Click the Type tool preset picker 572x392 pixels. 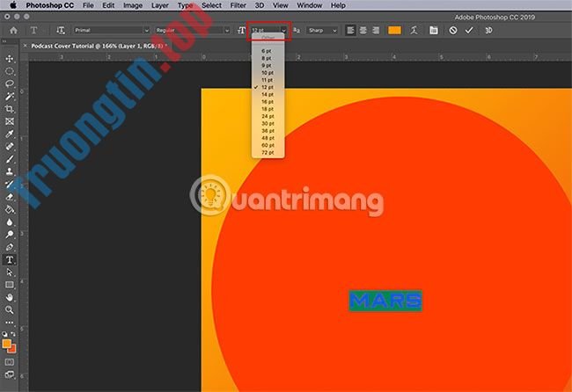[33, 30]
